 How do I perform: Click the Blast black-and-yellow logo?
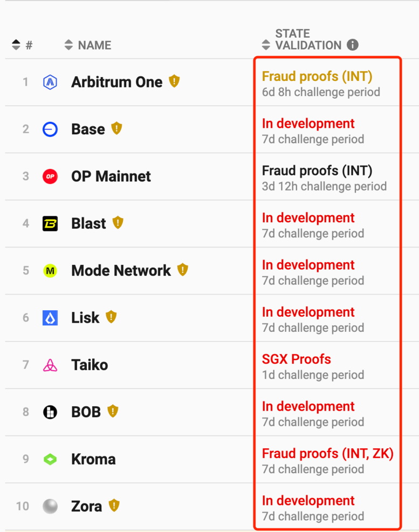pos(50,223)
